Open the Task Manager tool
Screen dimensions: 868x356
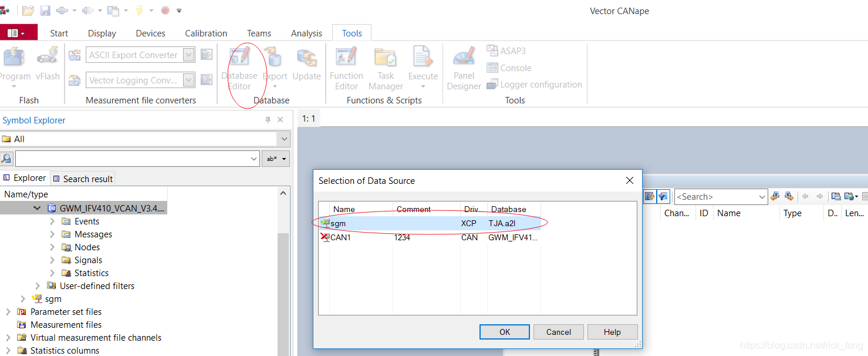pos(386,69)
